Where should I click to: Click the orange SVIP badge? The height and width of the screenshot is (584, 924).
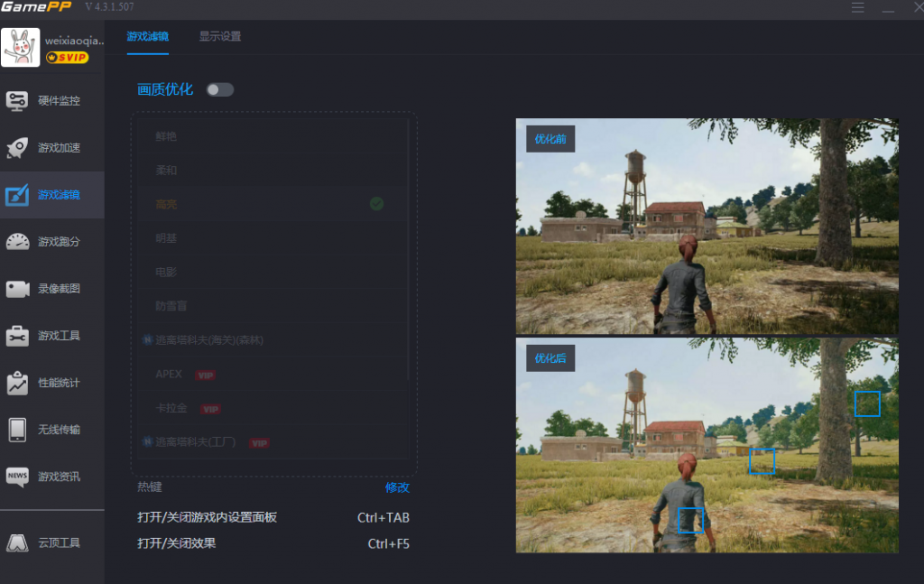click(67, 57)
